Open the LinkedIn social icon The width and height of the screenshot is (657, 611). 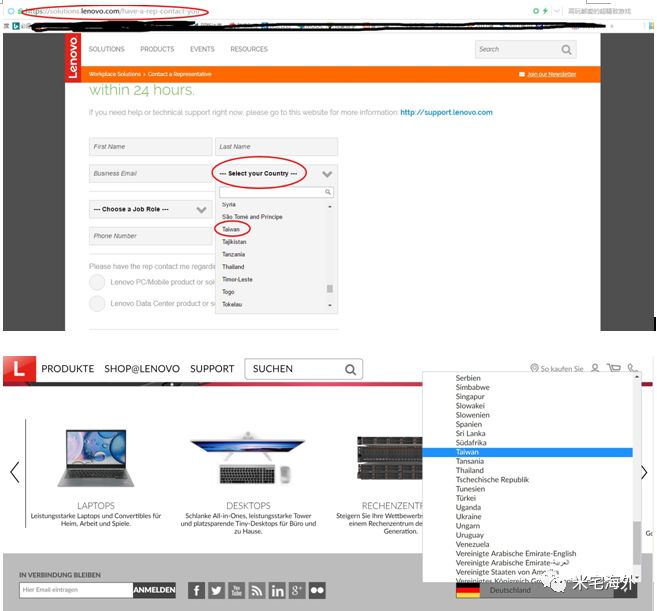pyautogui.click(x=277, y=590)
